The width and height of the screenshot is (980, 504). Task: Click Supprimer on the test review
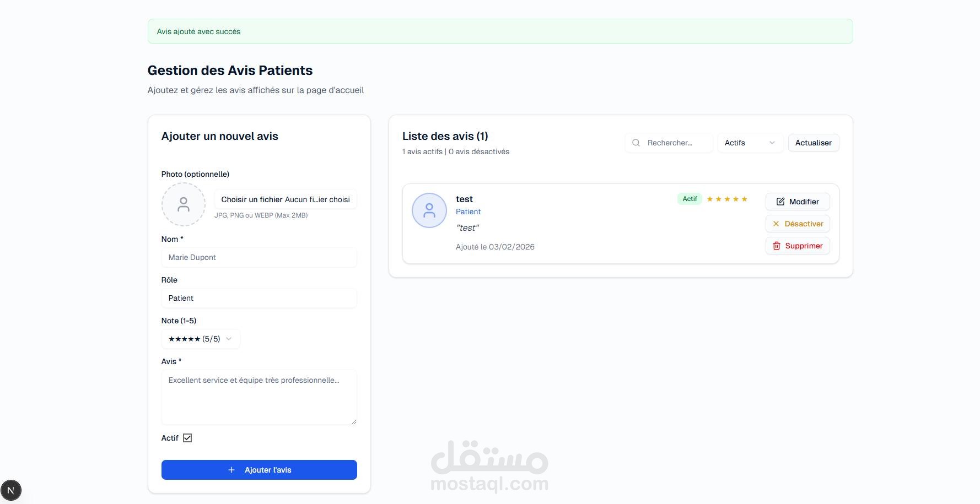coord(798,246)
